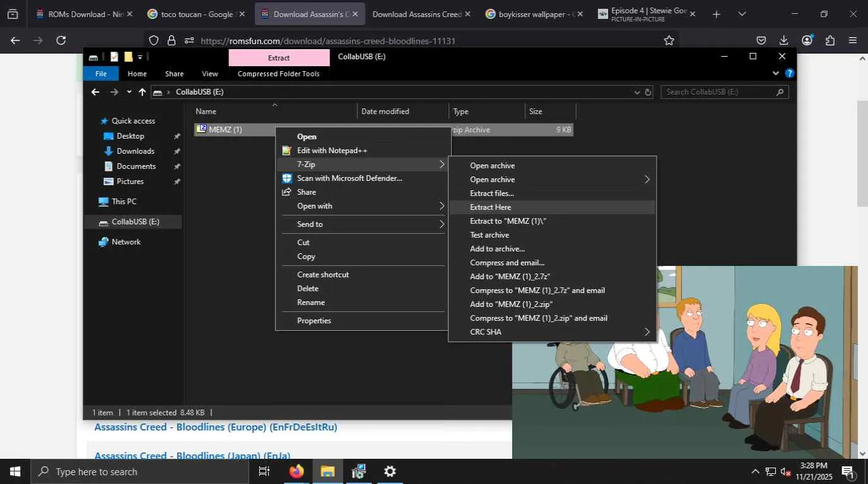This screenshot has width=868, height=484.
Task: Bookmark this page with the star icon
Action: coord(669,40)
